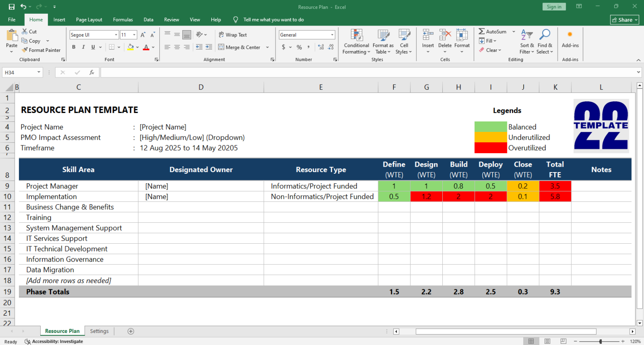The height and width of the screenshot is (345, 644).
Task: Save the workbook with the floppy icon
Action: [x=11, y=7]
